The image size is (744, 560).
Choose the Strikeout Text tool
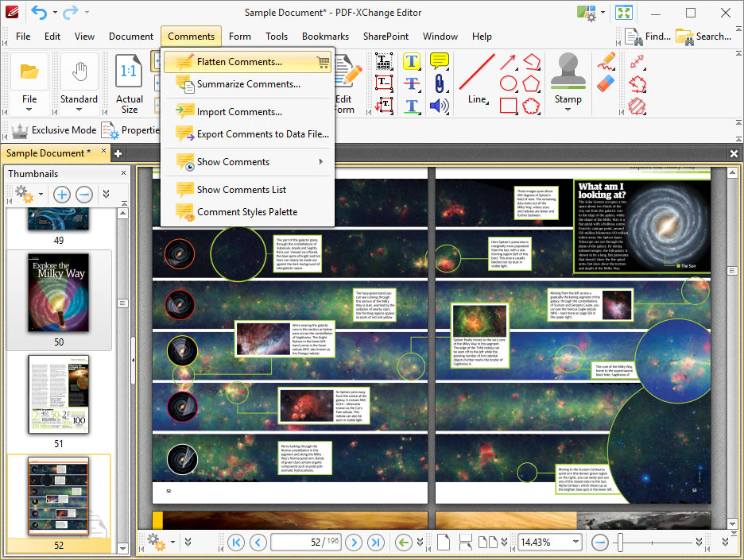[x=412, y=83]
